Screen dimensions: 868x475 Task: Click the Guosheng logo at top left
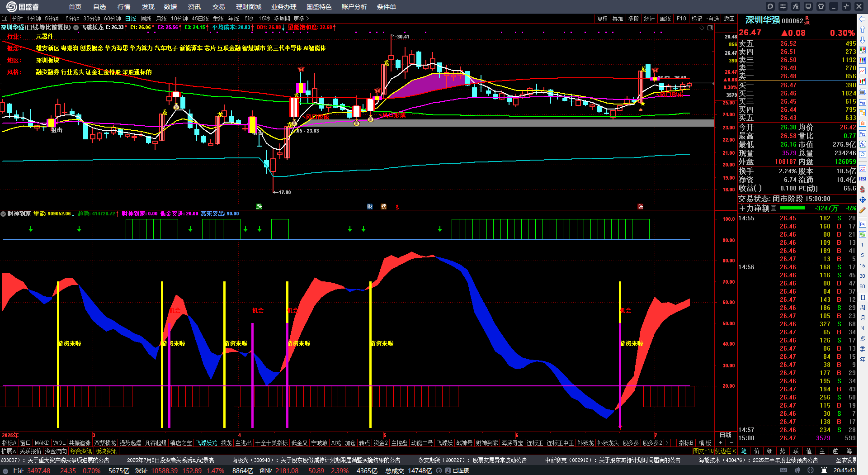(x=23, y=7)
